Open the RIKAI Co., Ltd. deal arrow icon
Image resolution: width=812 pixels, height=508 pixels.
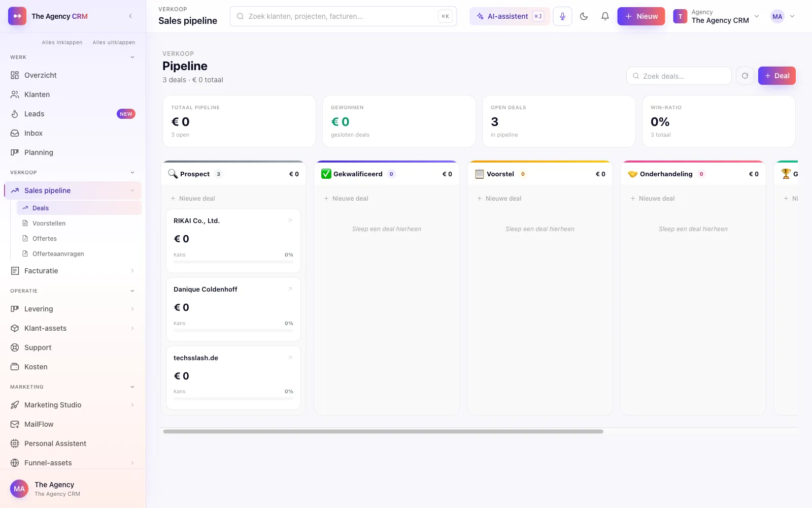[x=290, y=220]
